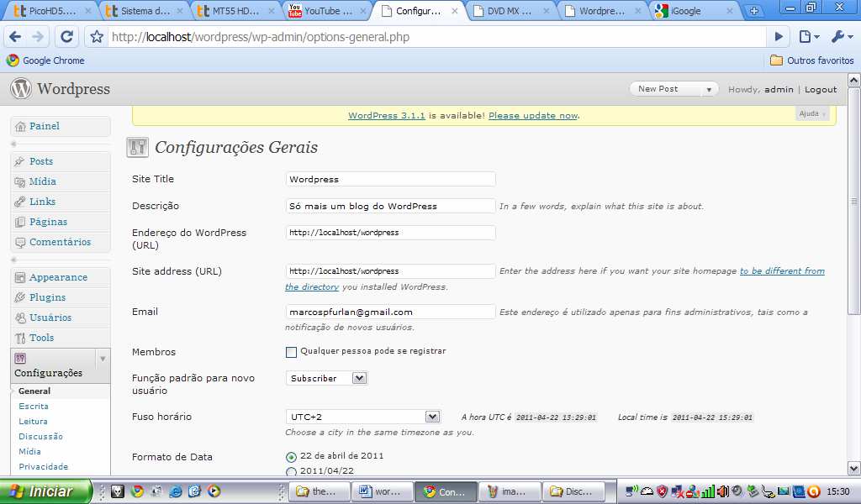Click the Logout link

pos(821,89)
